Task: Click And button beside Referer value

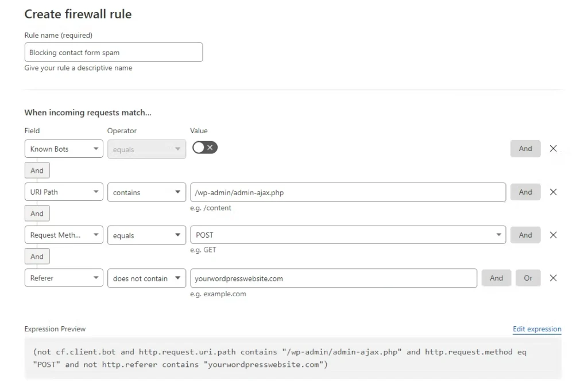Action: (x=496, y=278)
